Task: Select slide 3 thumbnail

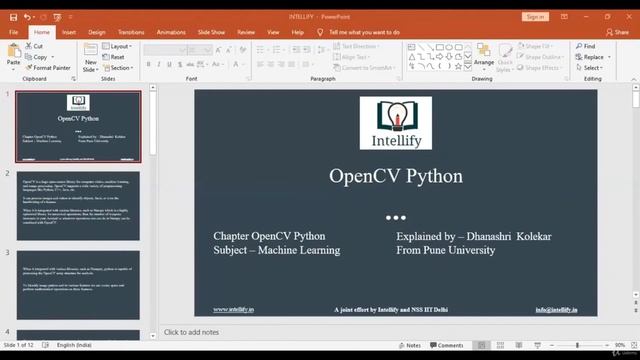Action: point(78,285)
